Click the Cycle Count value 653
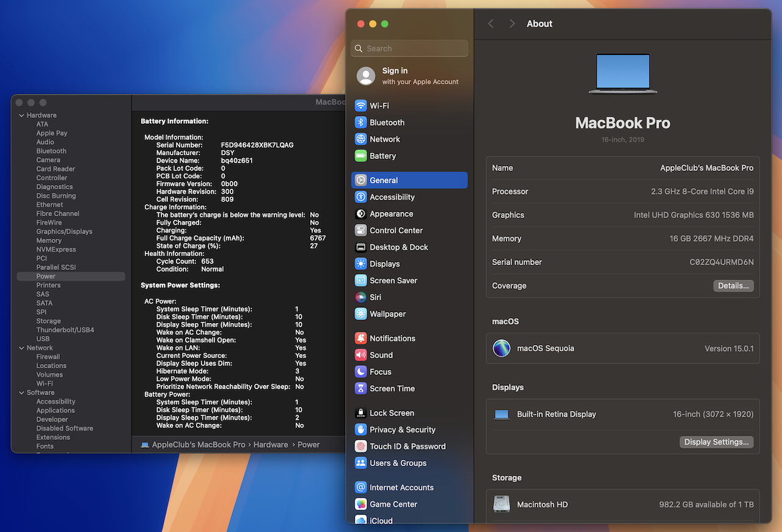The height and width of the screenshot is (532, 782). [207, 261]
